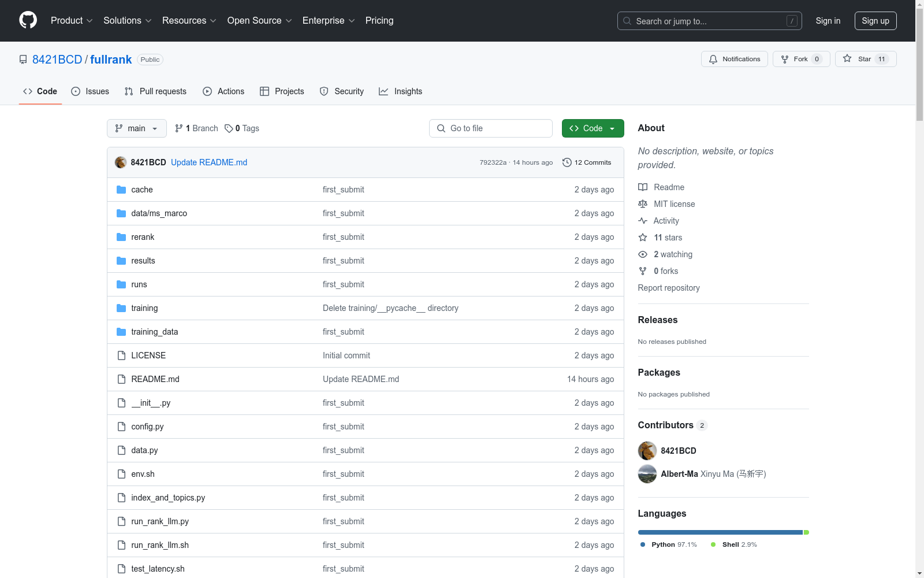Click the file icon for env.sh
The width and height of the screenshot is (924, 578).
click(121, 474)
